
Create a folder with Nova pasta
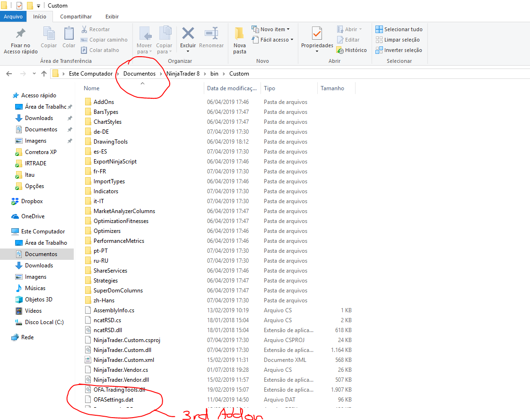click(x=240, y=40)
